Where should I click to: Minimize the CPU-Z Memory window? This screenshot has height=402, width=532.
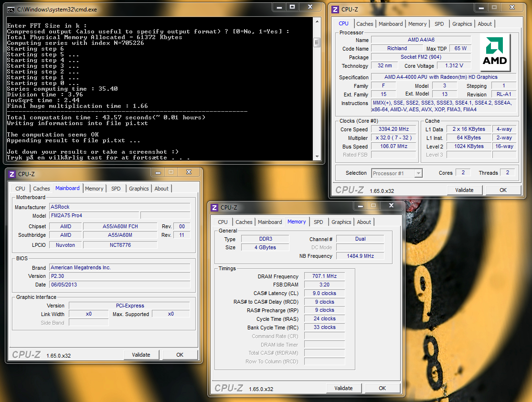[361, 205]
